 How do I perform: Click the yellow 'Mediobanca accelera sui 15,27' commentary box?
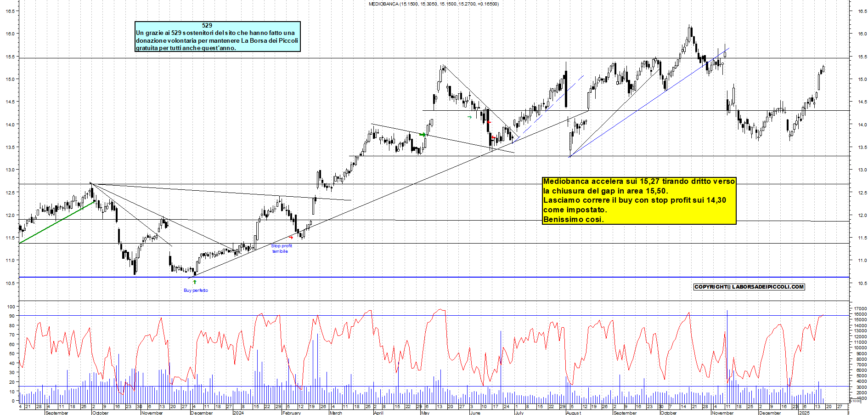coord(639,200)
